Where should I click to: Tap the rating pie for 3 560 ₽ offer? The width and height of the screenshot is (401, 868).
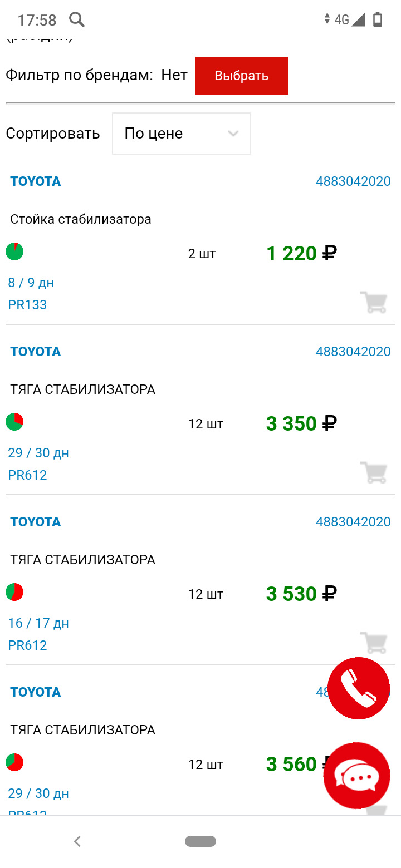[x=14, y=762]
